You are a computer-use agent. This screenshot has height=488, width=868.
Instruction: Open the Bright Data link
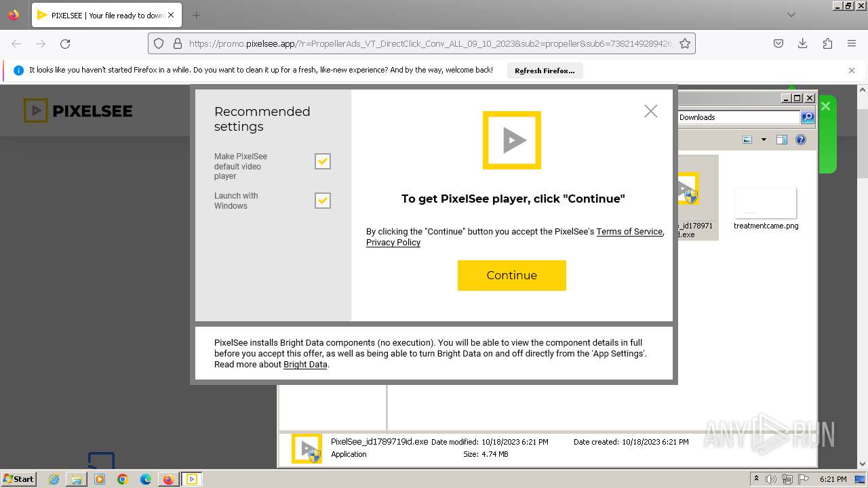tap(305, 365)
